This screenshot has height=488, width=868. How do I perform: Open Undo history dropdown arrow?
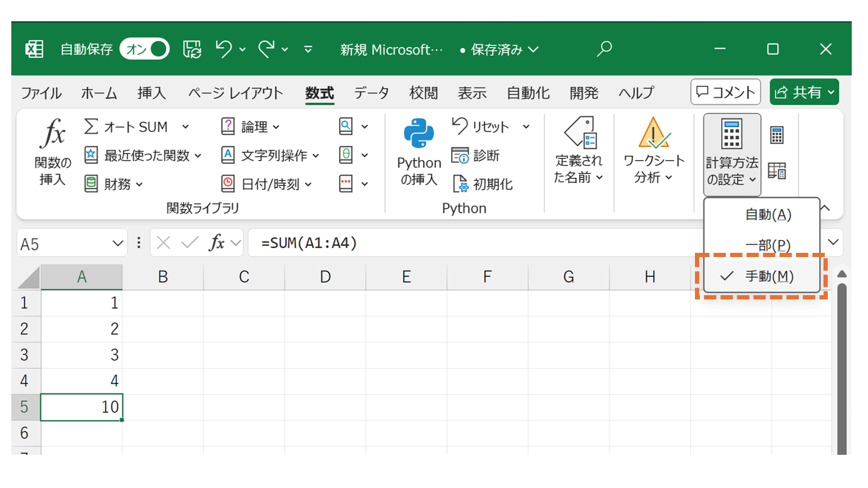pos(242,49)
